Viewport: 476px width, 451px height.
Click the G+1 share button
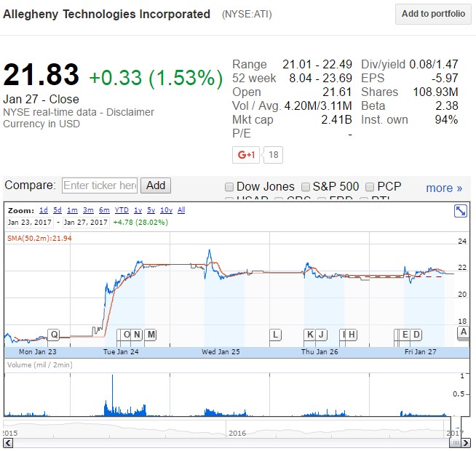246,155
